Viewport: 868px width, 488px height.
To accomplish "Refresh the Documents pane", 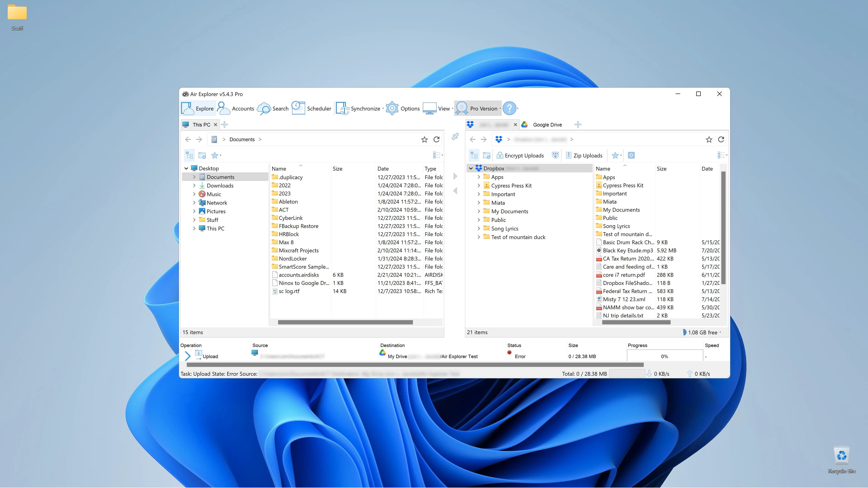I will click(436, 139).
